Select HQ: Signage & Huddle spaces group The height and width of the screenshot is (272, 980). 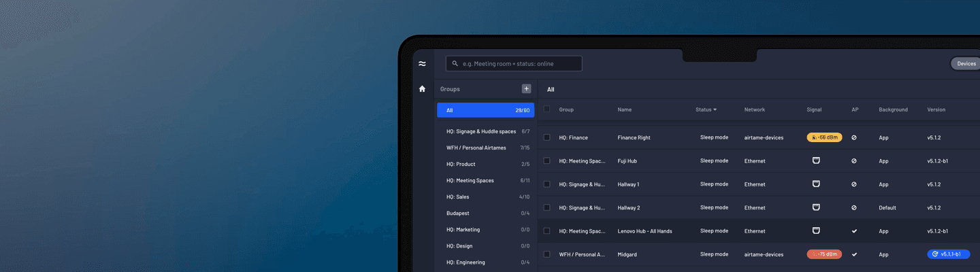tap(485, 131)
